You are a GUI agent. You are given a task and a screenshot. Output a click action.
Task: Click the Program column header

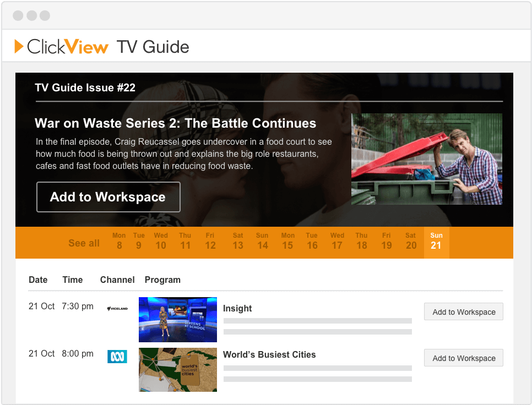click(x=162, y=280)
